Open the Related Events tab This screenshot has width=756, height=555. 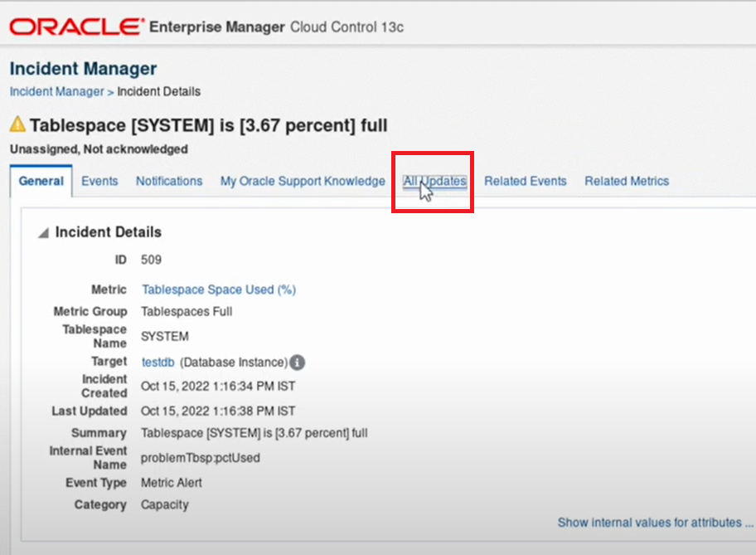click(x=526, y=181)
